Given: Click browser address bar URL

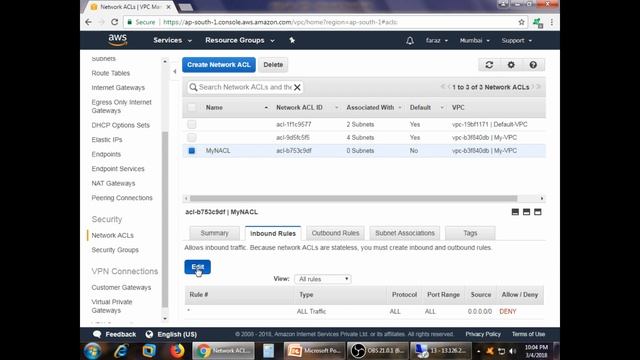Looking at the screenshot, I should (280, 22).
